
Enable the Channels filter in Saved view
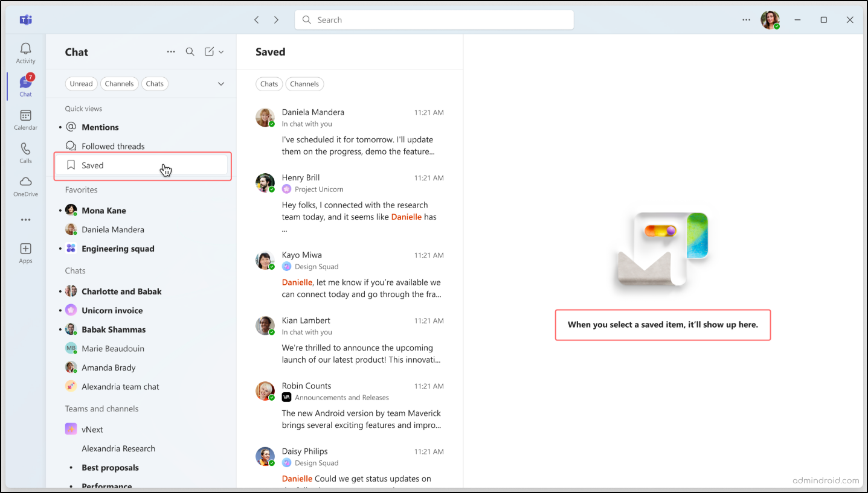pyautogui.click(x=304, y=84)
